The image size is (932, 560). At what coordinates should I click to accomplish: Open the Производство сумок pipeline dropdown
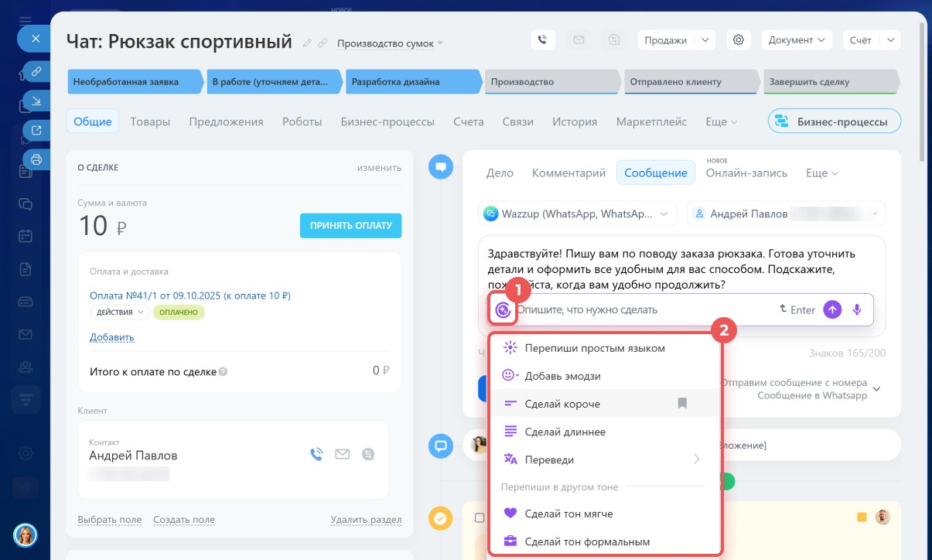pyautogui.click(x=390, y=43)
